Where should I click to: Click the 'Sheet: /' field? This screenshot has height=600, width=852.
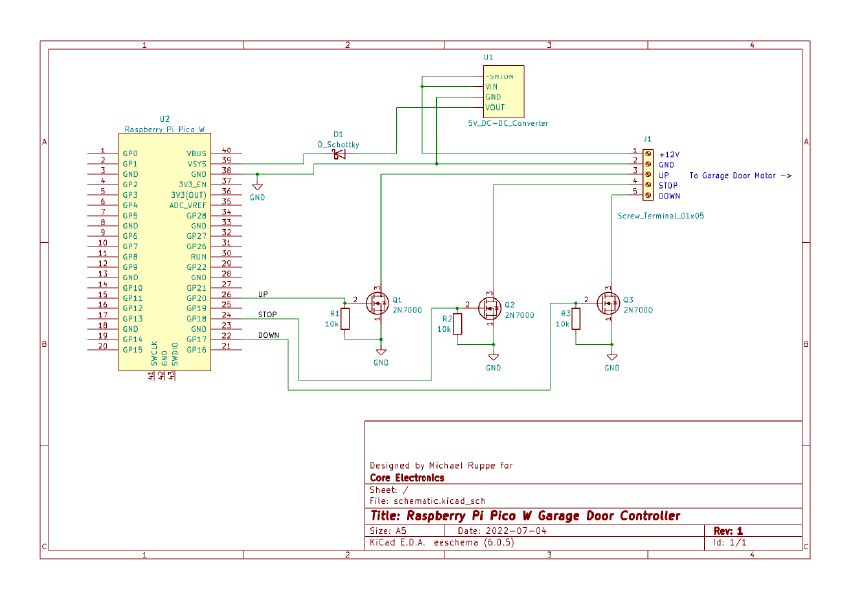(389, 490)
